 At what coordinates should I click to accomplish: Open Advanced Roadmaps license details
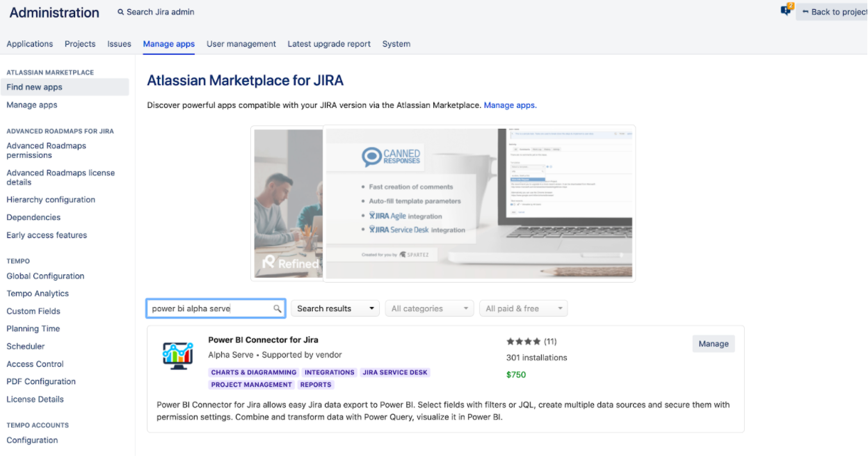pos(61,177)
